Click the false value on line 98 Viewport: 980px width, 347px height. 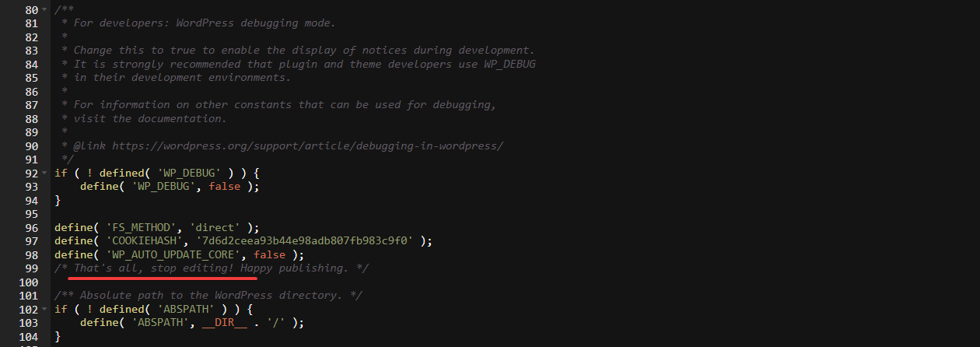(269, 254)
